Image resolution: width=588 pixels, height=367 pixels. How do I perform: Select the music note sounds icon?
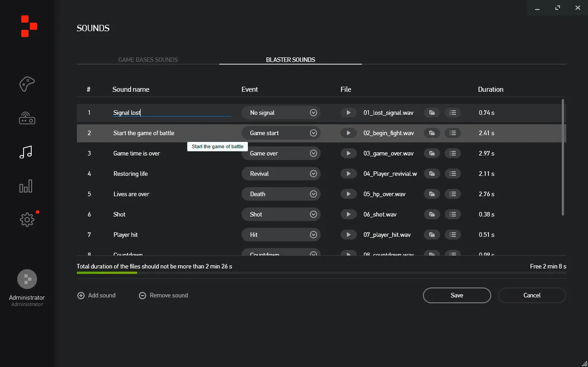tap(26, 152)
